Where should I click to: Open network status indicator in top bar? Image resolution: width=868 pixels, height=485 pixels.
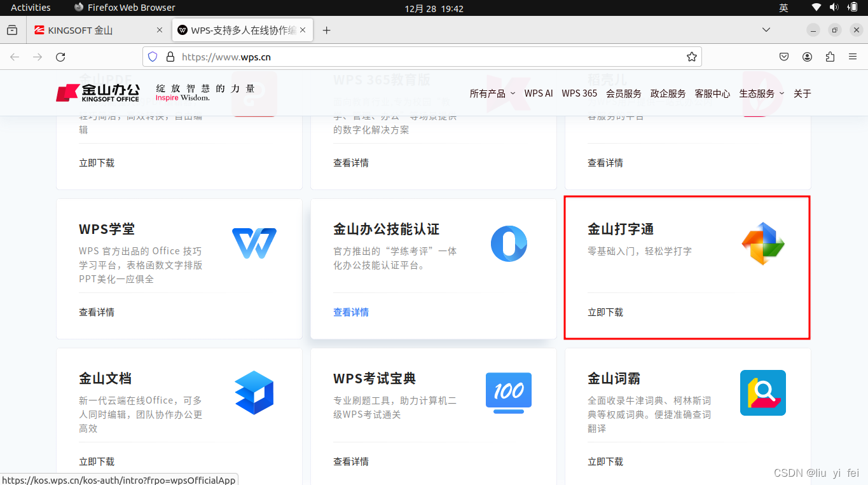tap(816, 8)
